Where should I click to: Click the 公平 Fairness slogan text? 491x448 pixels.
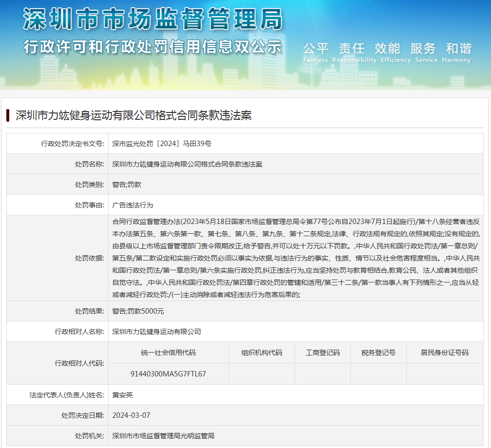coord(316,53)
